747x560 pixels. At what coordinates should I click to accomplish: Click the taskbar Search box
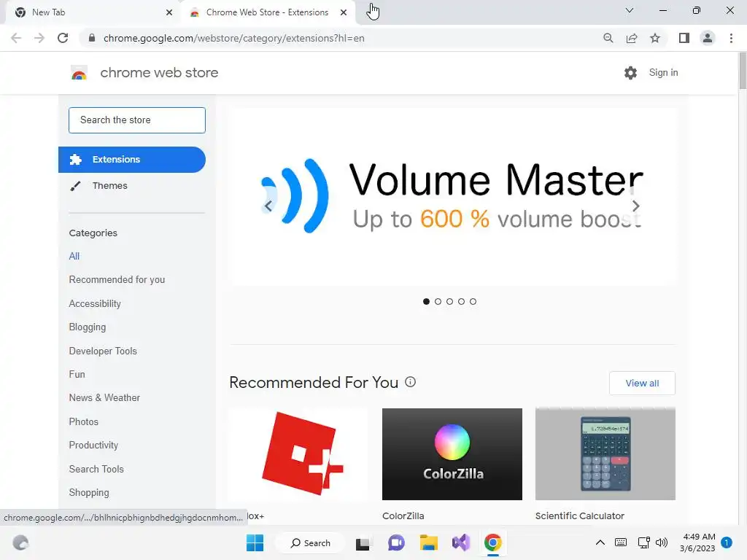pos(311,542)
